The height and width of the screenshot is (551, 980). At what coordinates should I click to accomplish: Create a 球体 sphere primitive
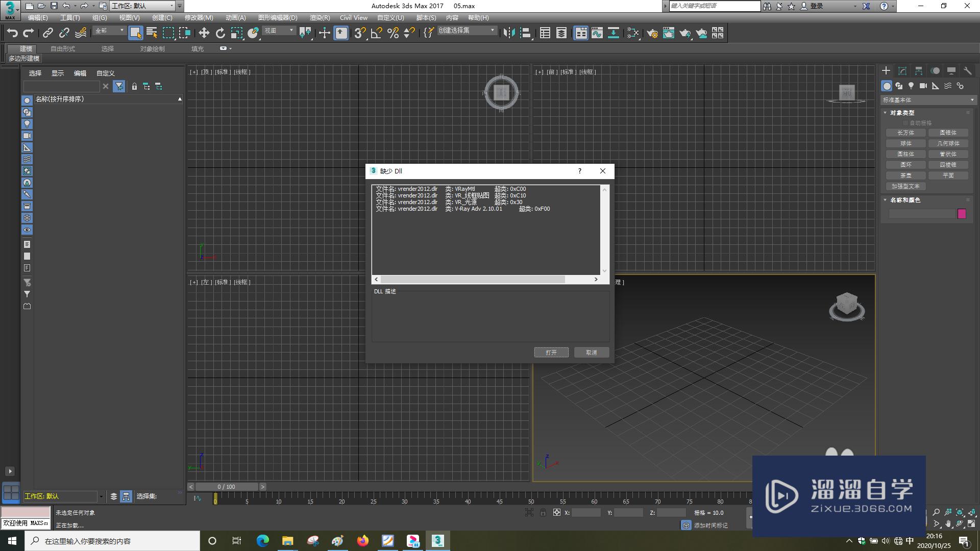tap(906, 143)
